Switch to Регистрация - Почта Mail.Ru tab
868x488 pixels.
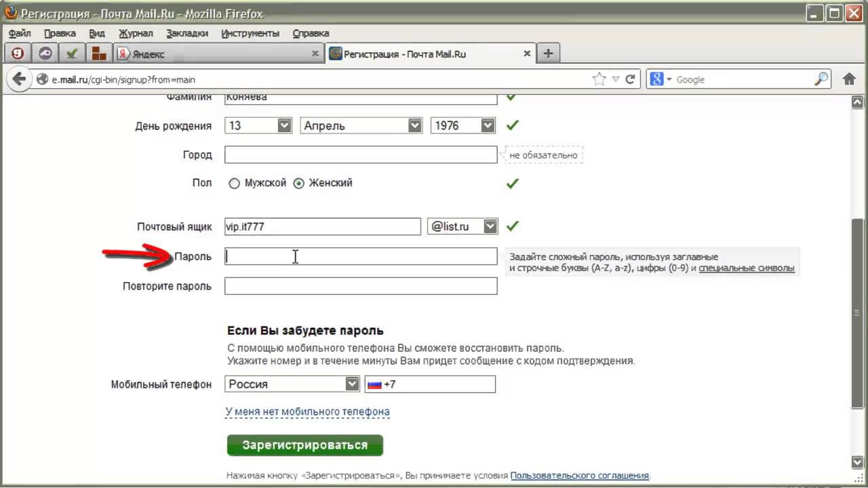tap(431, 54)
